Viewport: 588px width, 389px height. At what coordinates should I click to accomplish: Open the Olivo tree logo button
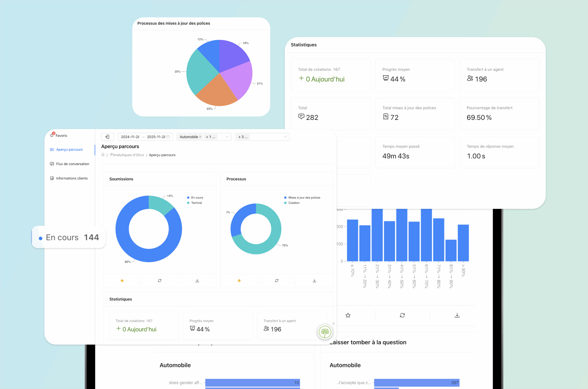[x=325, y=332]
